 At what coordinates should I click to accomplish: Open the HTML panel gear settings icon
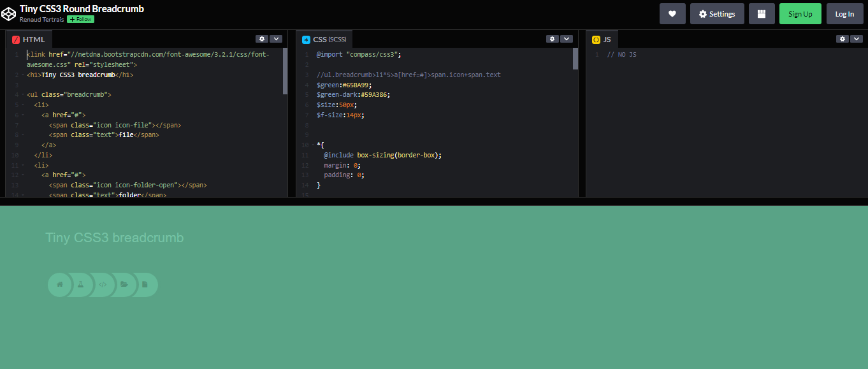point(261,38)
